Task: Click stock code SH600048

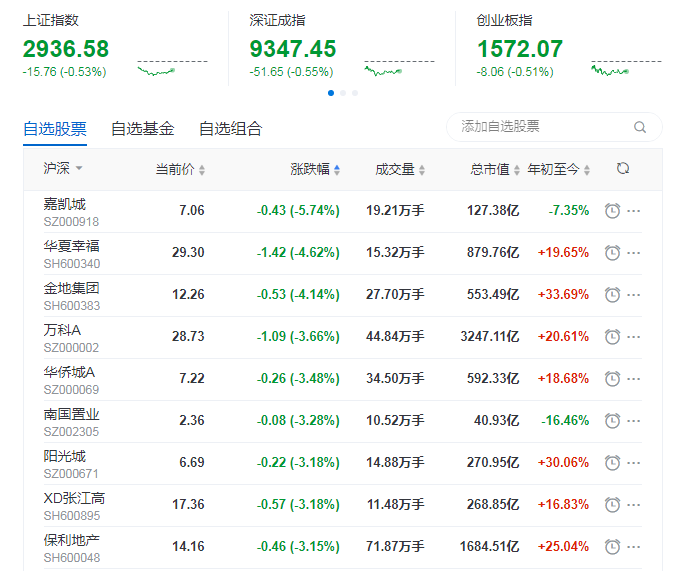Action: [72, 558]
